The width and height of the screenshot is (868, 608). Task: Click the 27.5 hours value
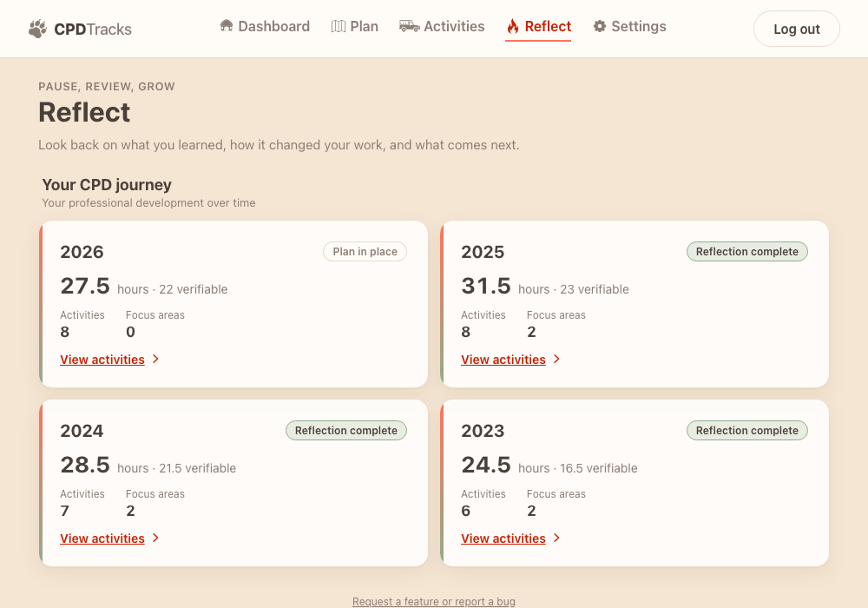[85, 287]
